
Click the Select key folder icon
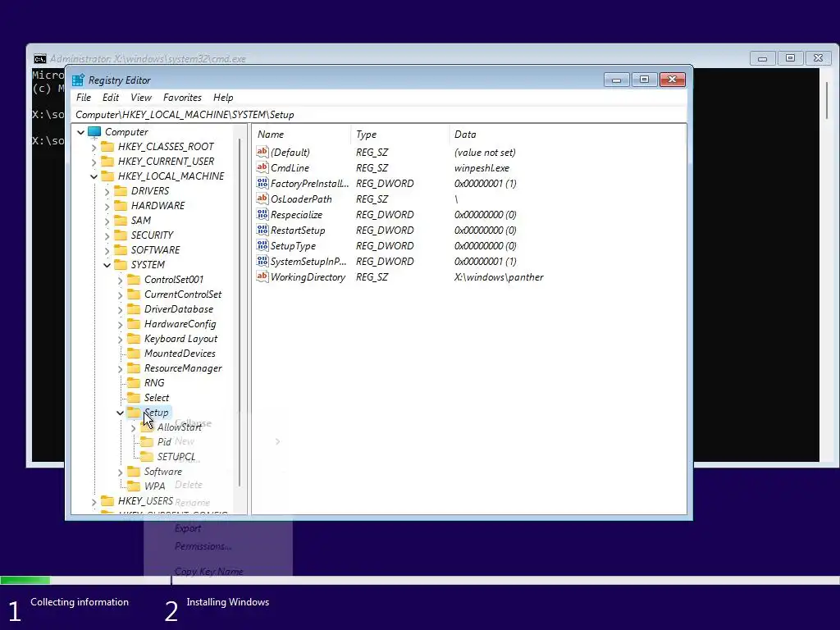click(134, 398)
